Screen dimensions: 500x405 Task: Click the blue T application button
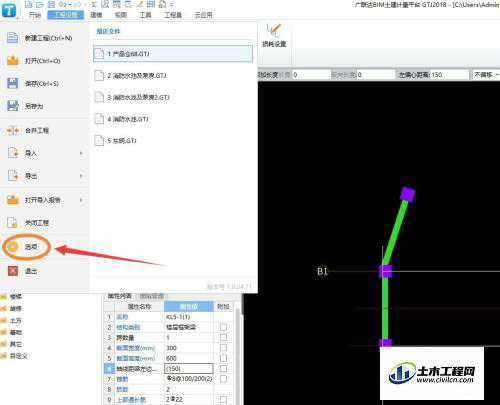[9, 10]
